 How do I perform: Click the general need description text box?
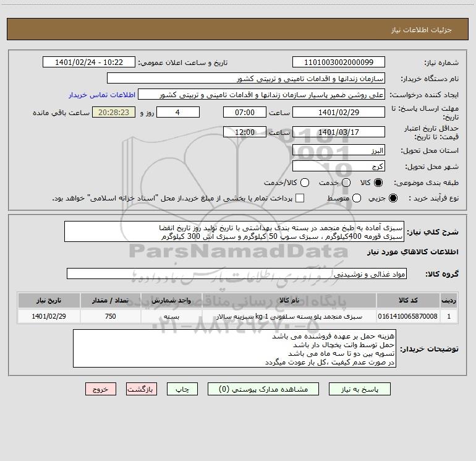coord(234,231)
